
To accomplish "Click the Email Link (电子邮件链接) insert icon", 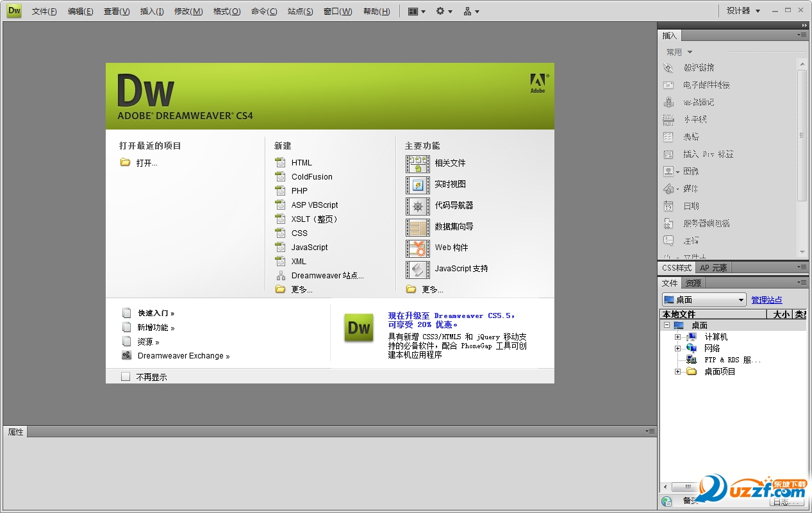I will coord(668,85).
